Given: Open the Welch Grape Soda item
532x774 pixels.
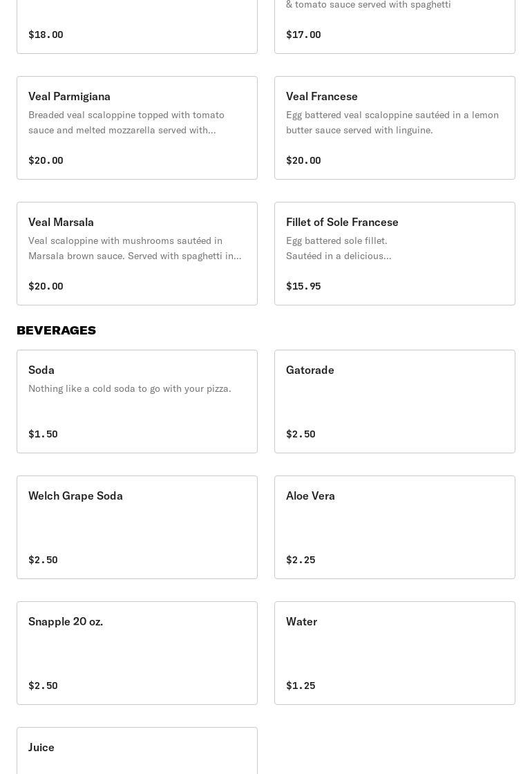Looking at the screenshot, I should tap(137, 527).
